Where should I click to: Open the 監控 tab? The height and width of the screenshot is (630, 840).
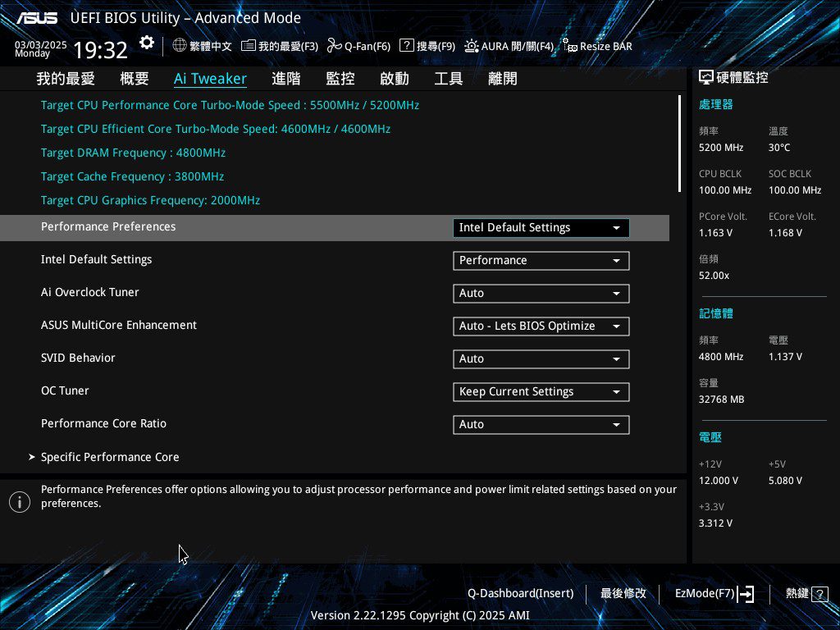[340, 79]
